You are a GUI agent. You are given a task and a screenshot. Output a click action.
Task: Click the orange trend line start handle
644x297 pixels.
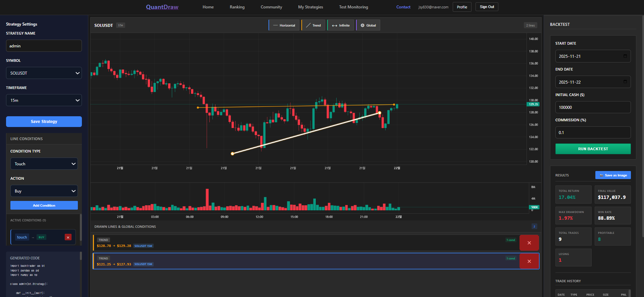tap(198, 108)
